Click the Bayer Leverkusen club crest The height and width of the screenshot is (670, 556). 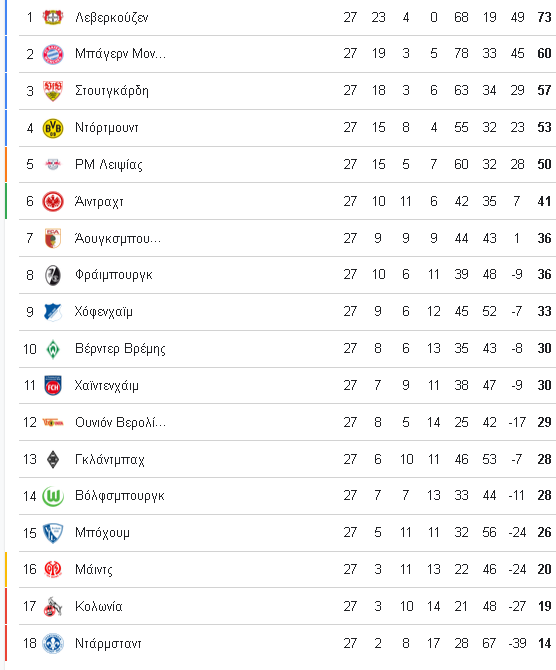pos(53,17)
